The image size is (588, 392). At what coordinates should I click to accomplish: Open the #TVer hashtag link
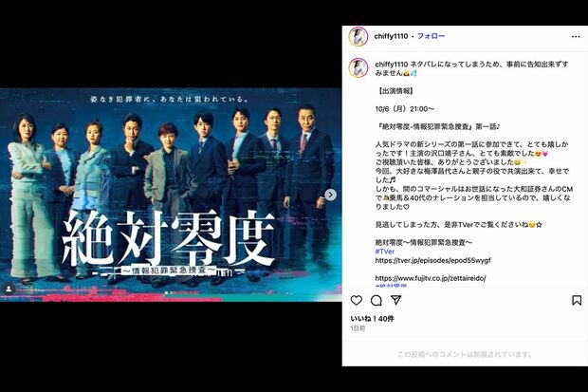[x=384, y=252]
